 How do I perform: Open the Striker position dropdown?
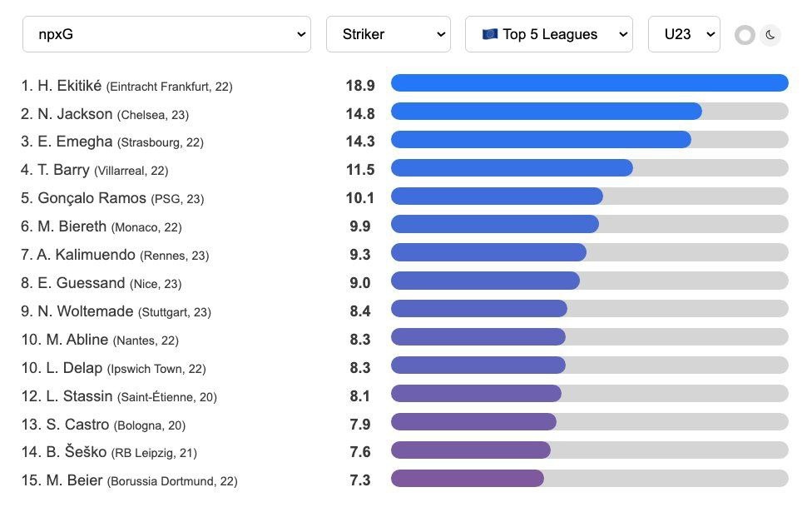[x=388, y=34]
